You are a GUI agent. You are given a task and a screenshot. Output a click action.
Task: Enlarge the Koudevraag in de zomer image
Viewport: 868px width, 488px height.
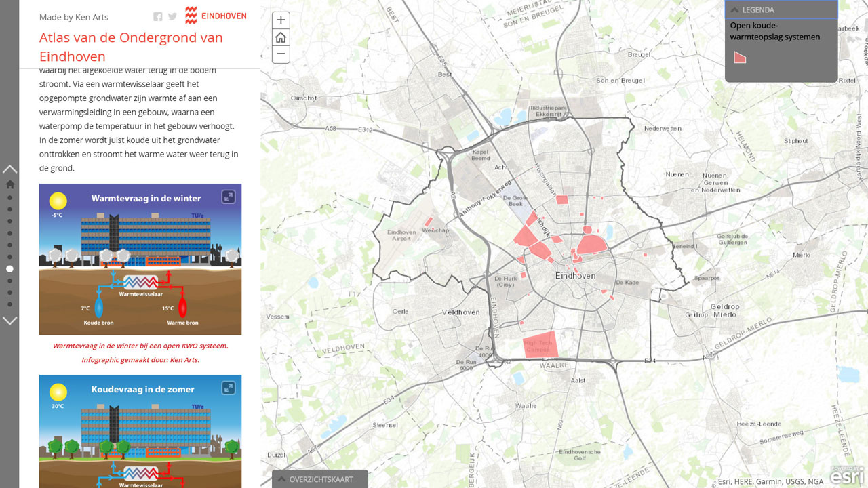(x=229, y=388)
